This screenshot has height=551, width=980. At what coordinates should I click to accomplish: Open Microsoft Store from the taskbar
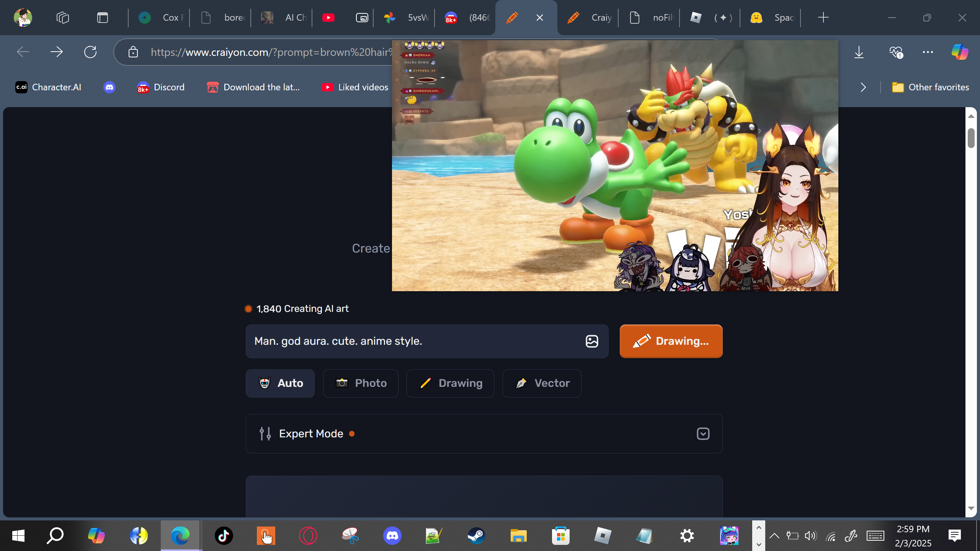point(560,536)
